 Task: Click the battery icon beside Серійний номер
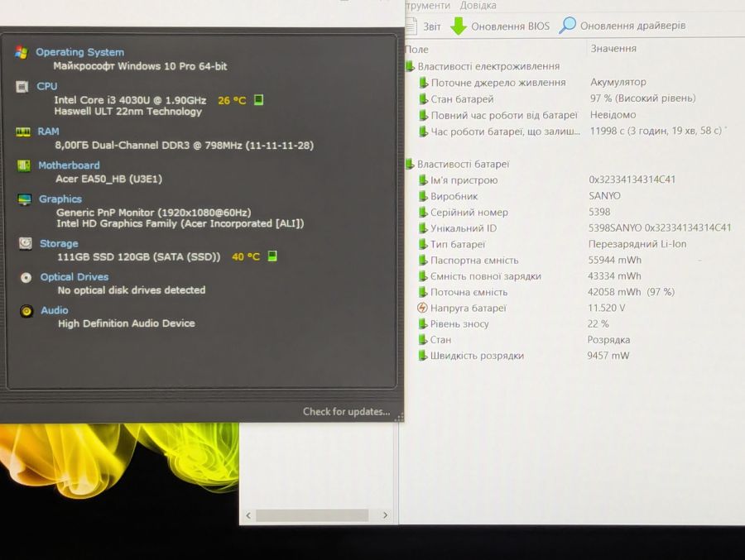click(x=423, y=213)
